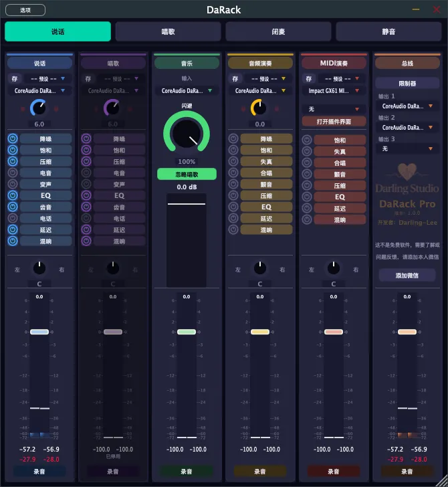The width and height of the screenshot is (448, 487).
Task: Click the 存 save icon in 音频演奏 channel
Action: (235, 79)
